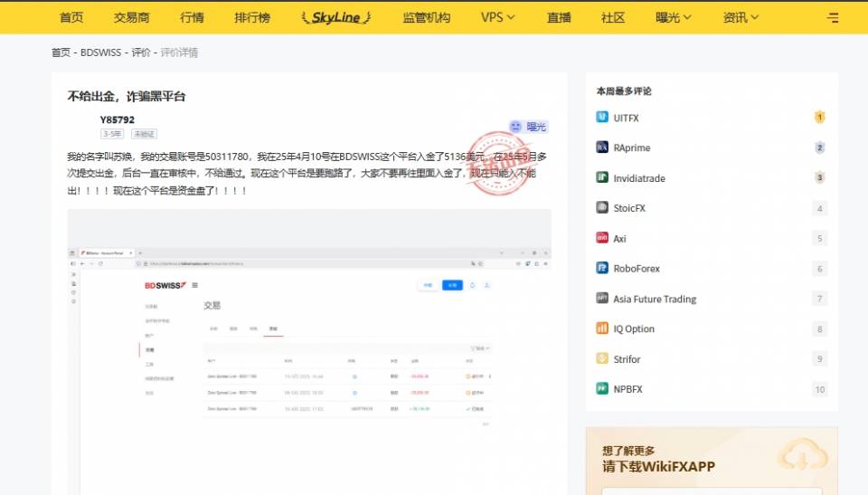This screenshot has height=495, width=868.
Task: Open the 排行榜 rankings page
Action: point(252,18)
